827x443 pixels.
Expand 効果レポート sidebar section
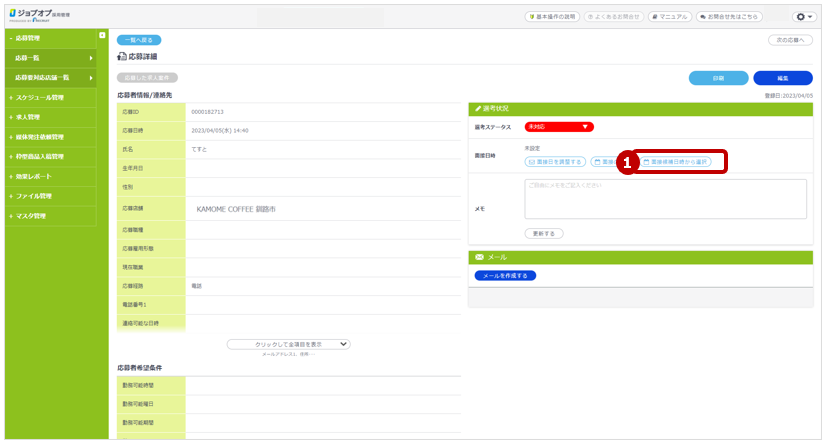click(x=34, y=176)
